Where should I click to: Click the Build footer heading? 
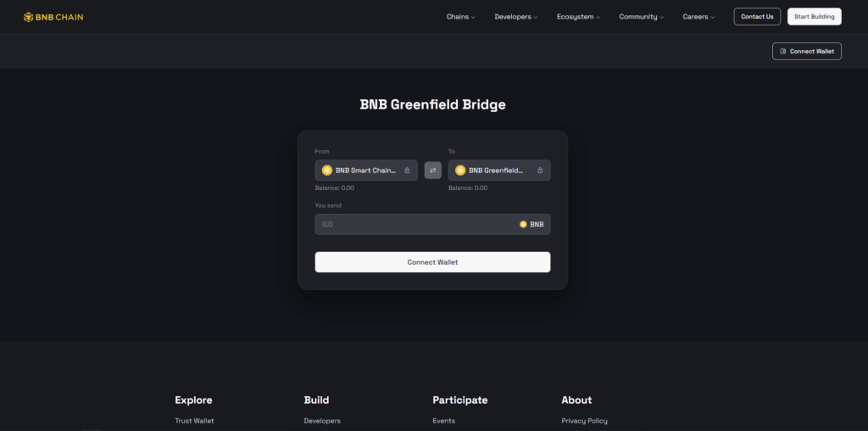[316, 400]
